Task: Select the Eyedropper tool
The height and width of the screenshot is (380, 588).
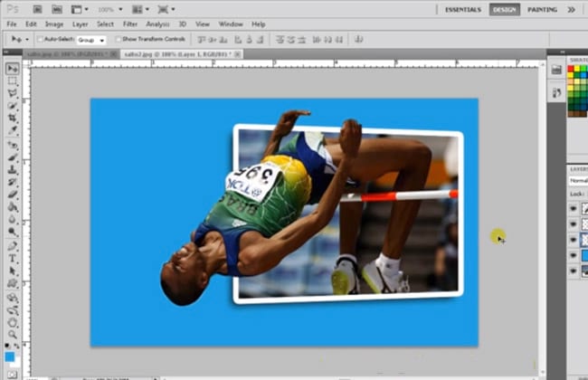Action: coord(13,130)
